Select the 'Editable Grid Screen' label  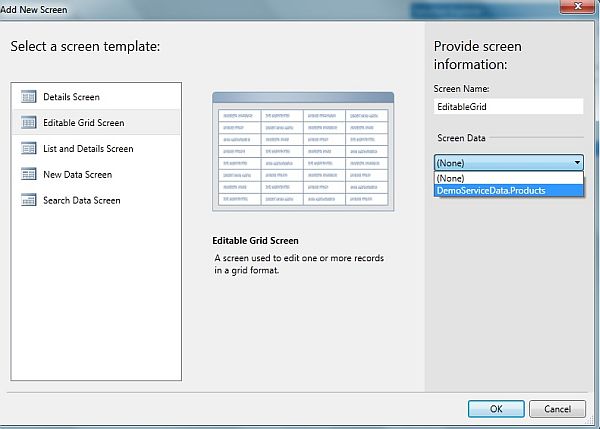pos(84,123)
